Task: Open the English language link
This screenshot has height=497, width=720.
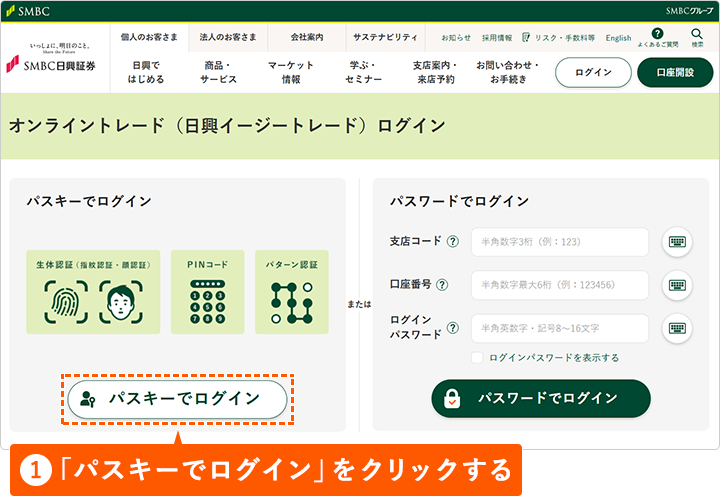Action: click(618, 38)
